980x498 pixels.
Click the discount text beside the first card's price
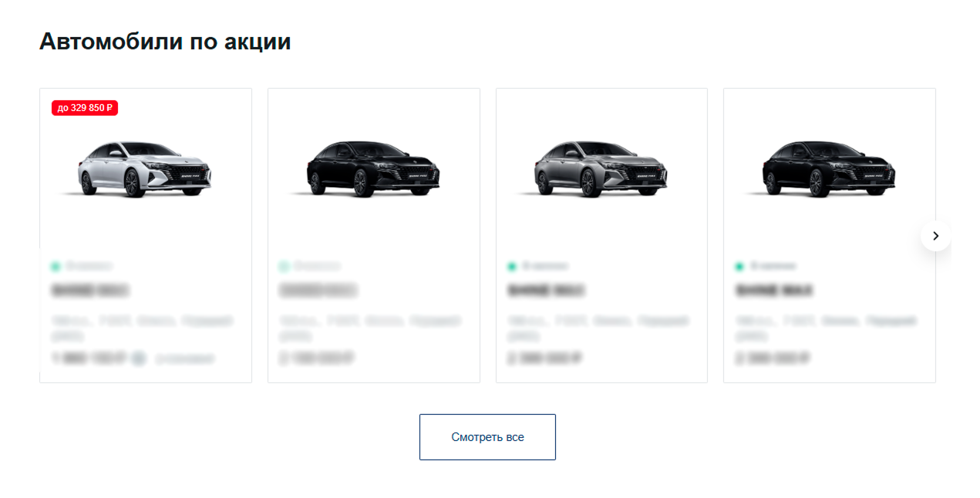(x=184, y=358)
